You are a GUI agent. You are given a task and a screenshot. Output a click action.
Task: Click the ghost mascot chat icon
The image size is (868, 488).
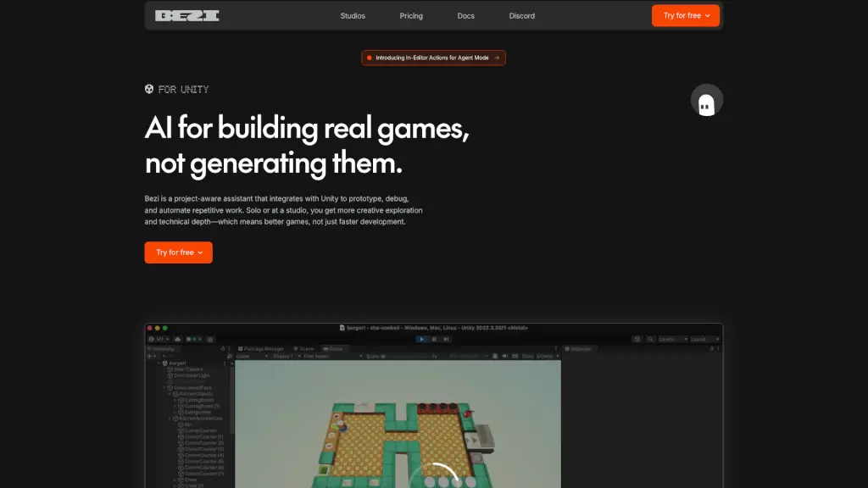[706, 102]
